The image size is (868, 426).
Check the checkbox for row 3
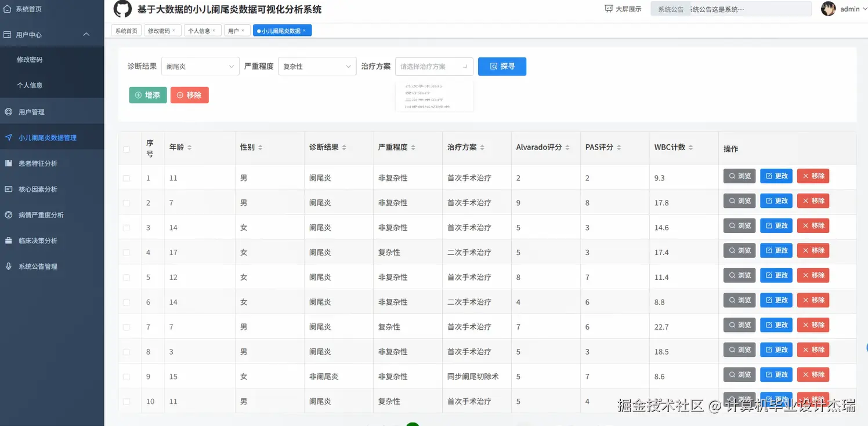tap(126, 228)
